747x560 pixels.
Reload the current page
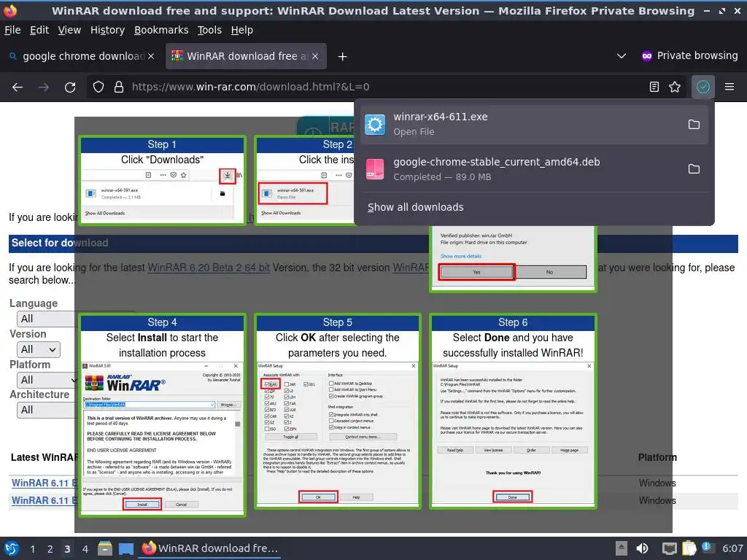pyautogui.click(x=70, y=87)
